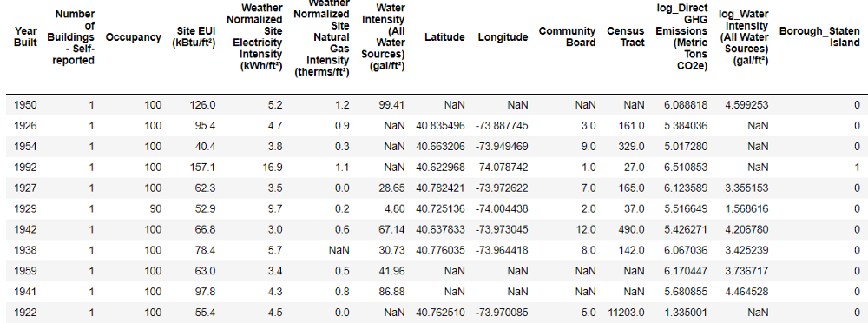Click the longitude value -74.078742
This screenshot has width=868, height=323.
point(502,168)
